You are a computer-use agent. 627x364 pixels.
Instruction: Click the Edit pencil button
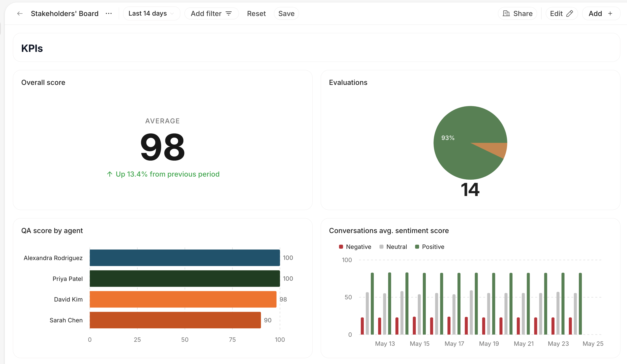point(562,13)
